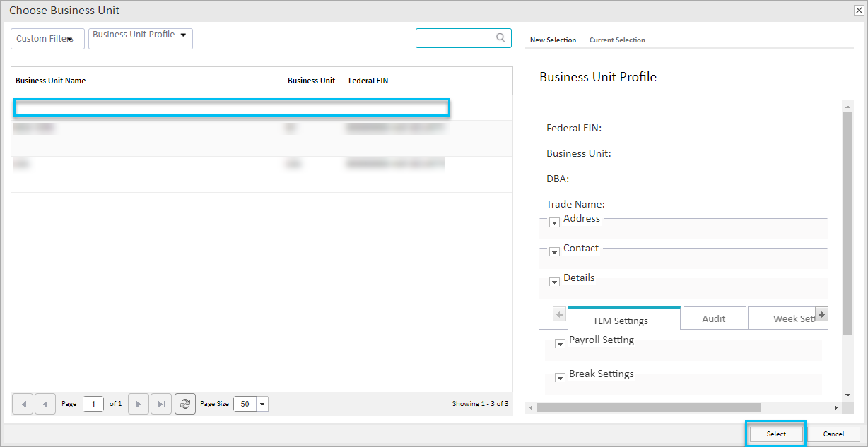Switch to the Current Selection tab
Screen dimensions: 868x447
(x=617, y=40)
